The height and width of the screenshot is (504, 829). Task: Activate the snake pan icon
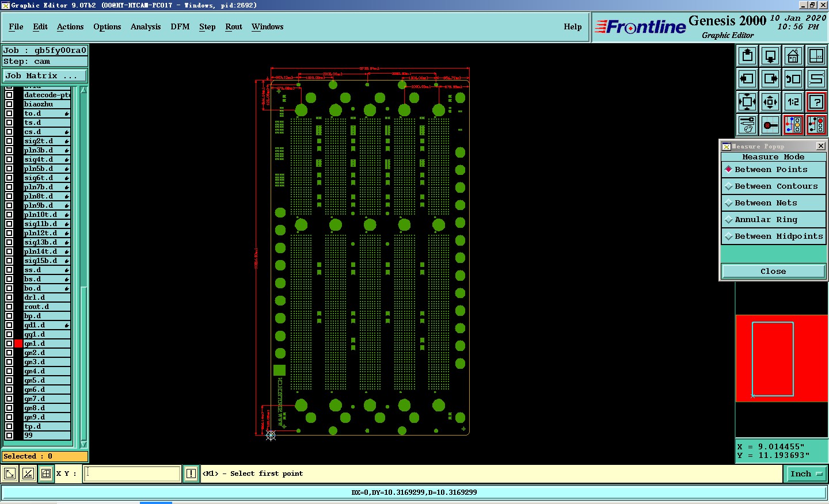tap(816, 79)
